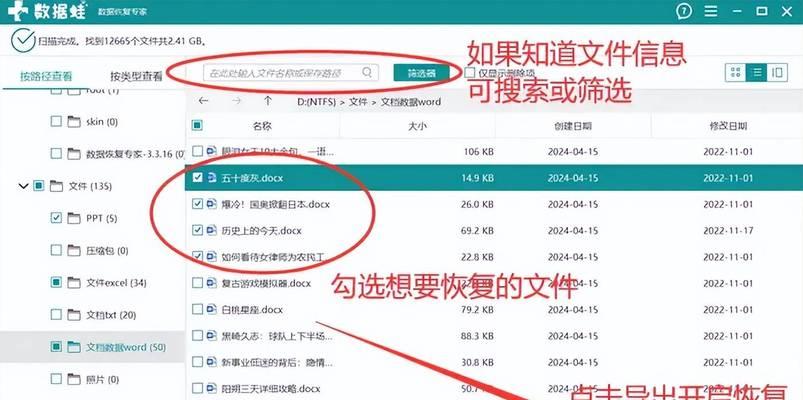The height and width of the screenshot is (400, 803).
Task: Go back with left arrow
Action: (203, 101)
